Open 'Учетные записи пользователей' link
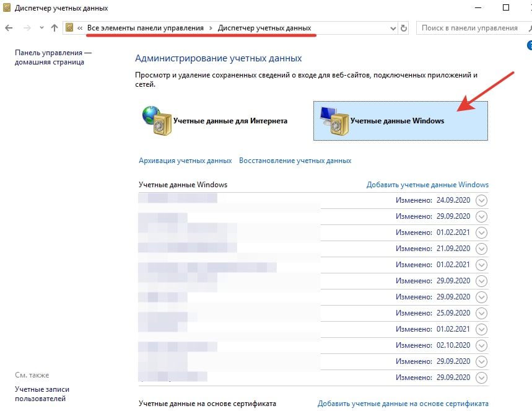The image size is (532, 411). pyautogui.click(x=41, y=394)
